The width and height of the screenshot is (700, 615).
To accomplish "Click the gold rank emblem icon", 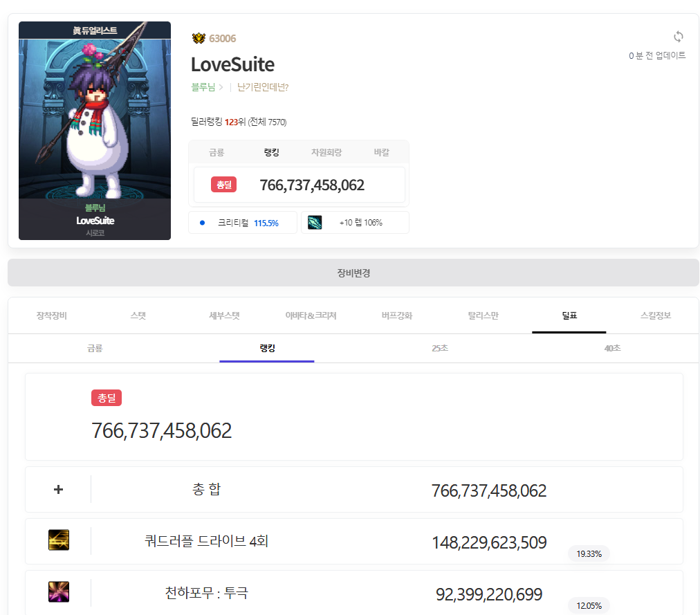I will click(199, 38).
